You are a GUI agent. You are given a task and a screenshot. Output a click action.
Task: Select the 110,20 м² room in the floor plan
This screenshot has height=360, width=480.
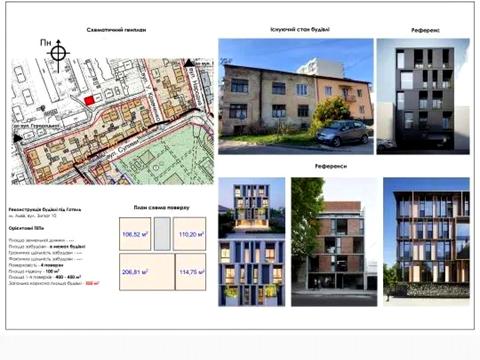point(190,234)
